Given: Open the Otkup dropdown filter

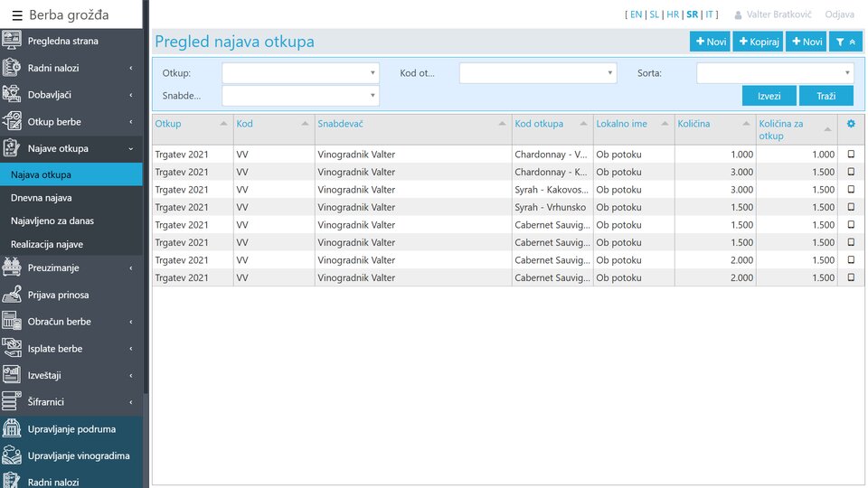Looking at the screenshot, I should coord(300,73).
